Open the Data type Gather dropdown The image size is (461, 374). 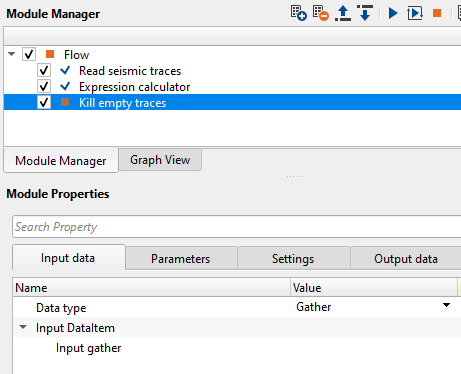click(446, 305)
